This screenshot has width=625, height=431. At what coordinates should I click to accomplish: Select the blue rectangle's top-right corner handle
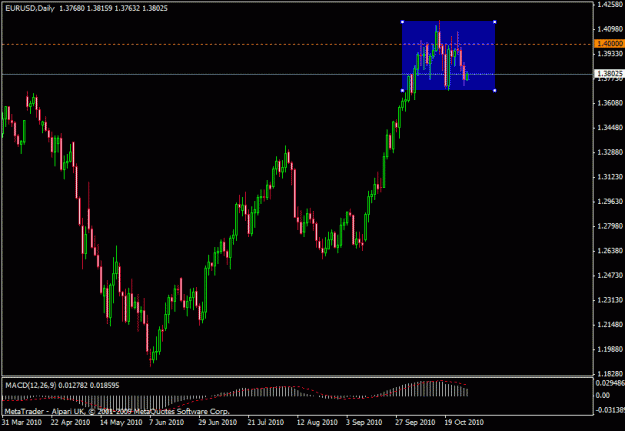coord(495,22)
